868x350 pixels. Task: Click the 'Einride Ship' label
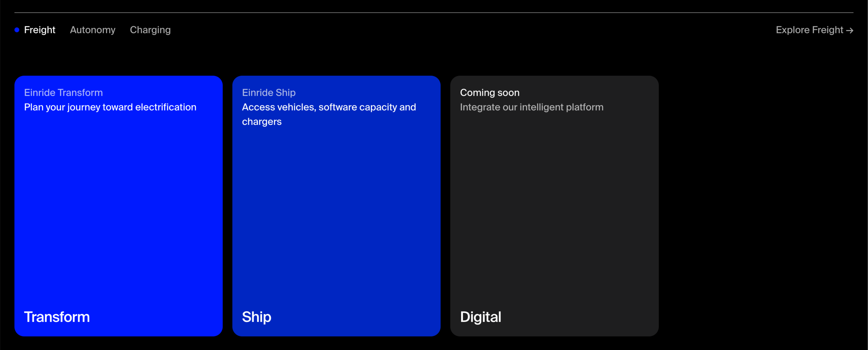click(x=269, y=92)
